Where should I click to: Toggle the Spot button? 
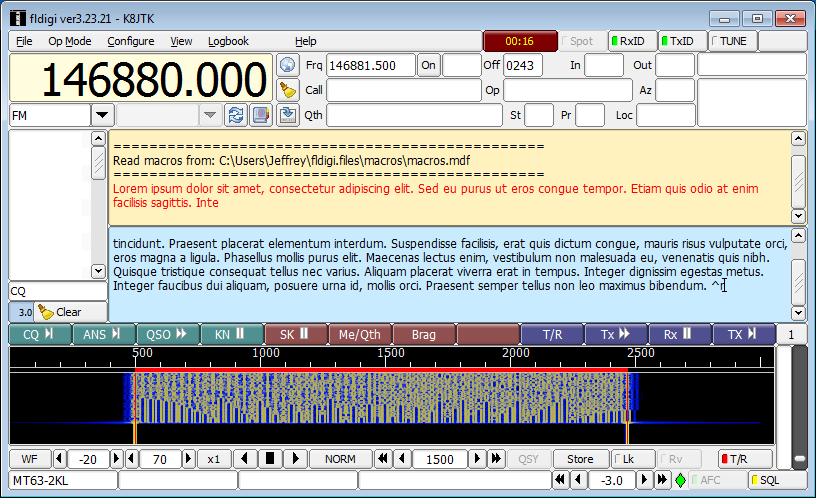pos(582,41)
